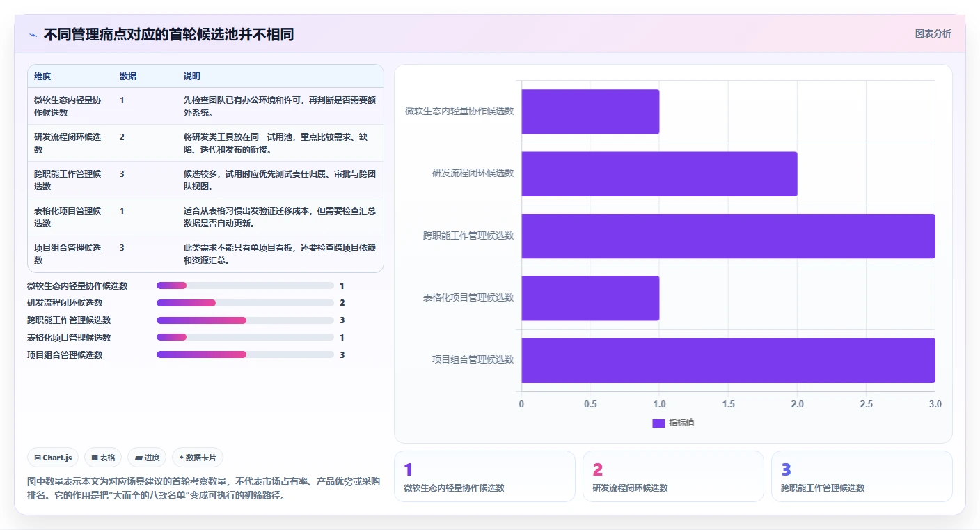Click the lightning icon beside the page title
This screenshot has width=980, height=530.
coord(33,35)
